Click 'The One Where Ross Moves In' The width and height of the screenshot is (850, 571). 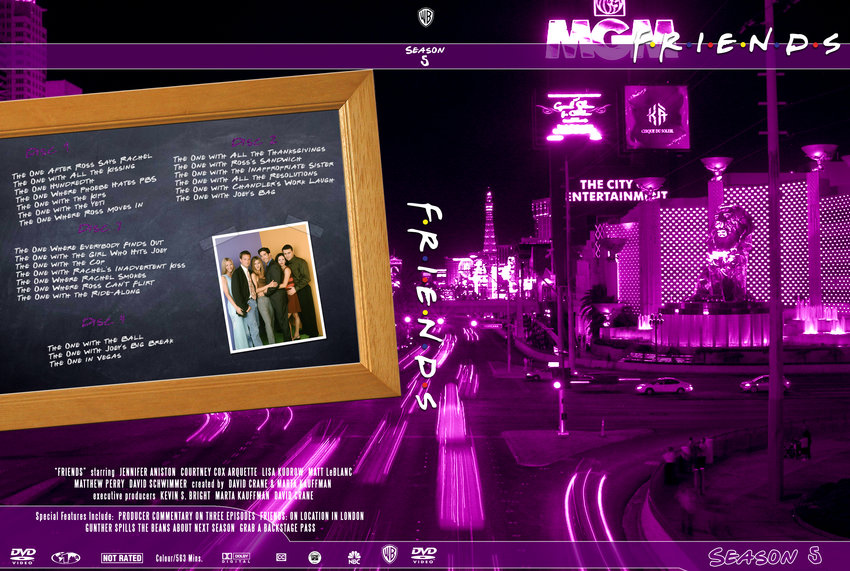(x=81, y=214)
